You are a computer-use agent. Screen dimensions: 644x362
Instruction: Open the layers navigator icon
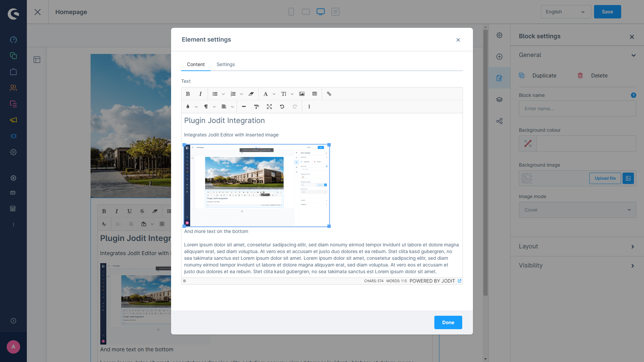(499, 100)
